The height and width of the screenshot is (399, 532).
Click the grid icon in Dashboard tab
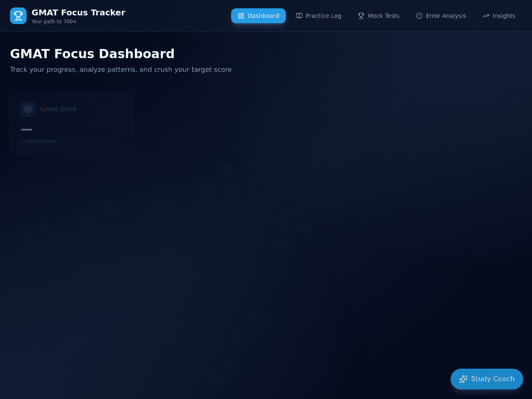coord(241,16)
